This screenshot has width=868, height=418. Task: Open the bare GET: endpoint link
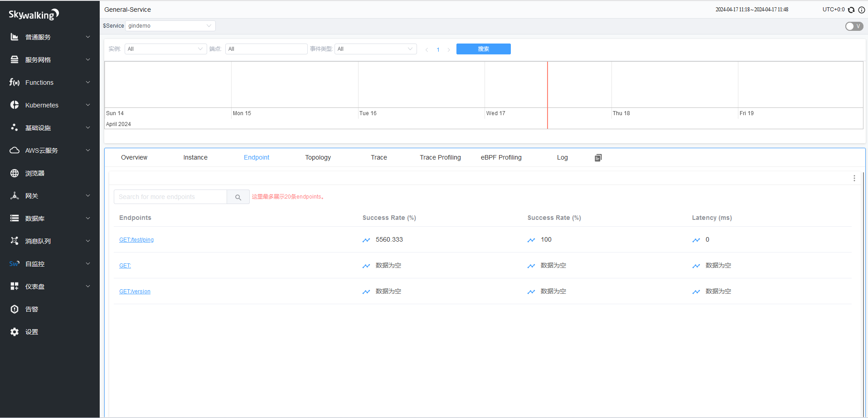click(125, 266)
